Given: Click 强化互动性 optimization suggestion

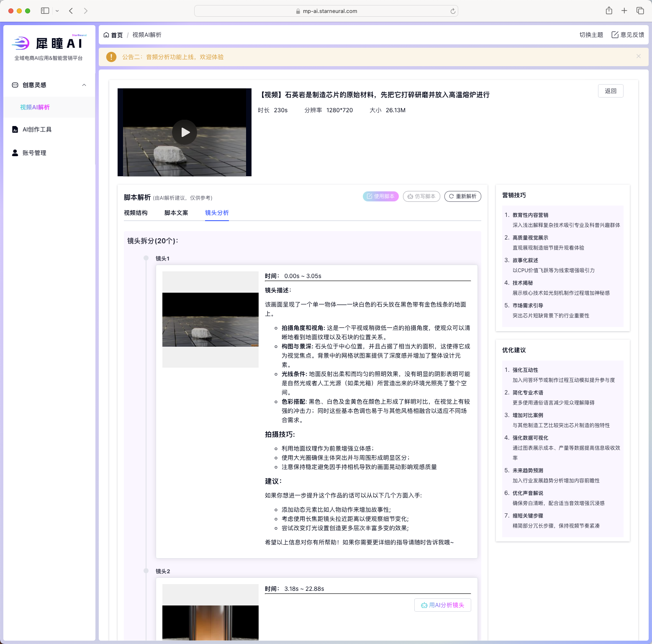Looking at the screenshot, I should click(525, 370).
